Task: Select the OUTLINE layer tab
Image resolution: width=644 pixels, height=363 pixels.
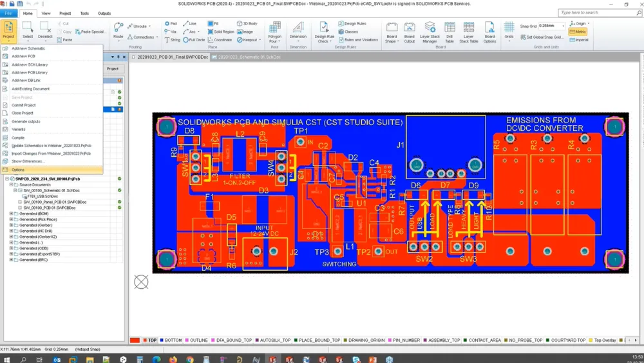Action: pyautogui.click(x=196, y=340)
